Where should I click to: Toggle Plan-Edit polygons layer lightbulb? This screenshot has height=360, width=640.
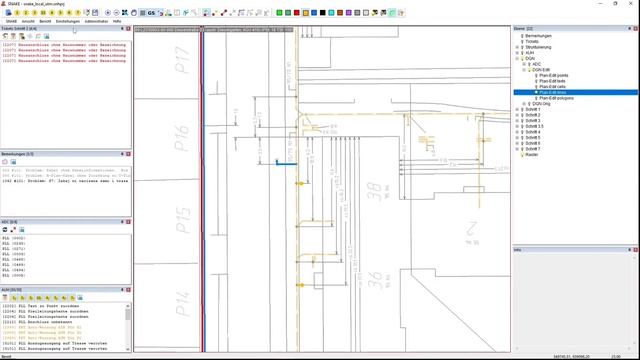click(x=536, y=98)
